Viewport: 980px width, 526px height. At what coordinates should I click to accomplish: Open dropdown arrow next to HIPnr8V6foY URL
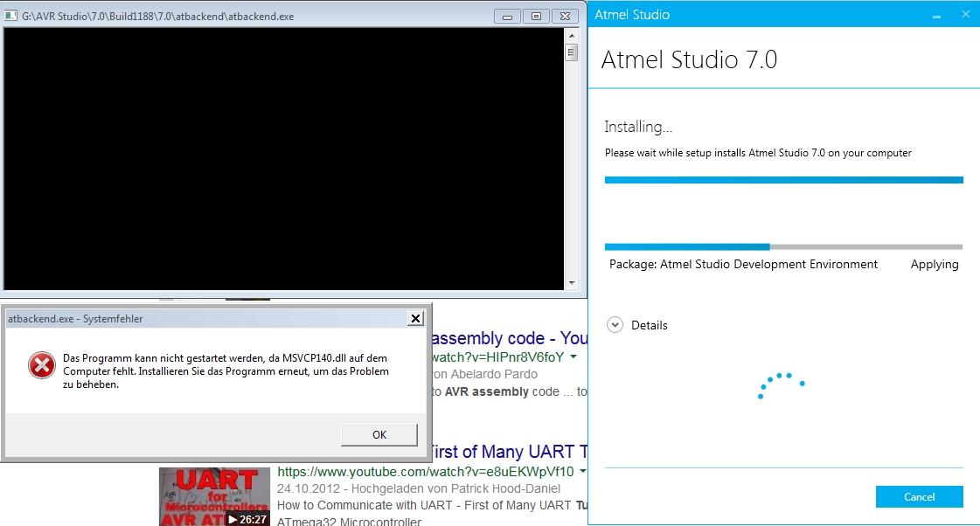tap(573, 357)
